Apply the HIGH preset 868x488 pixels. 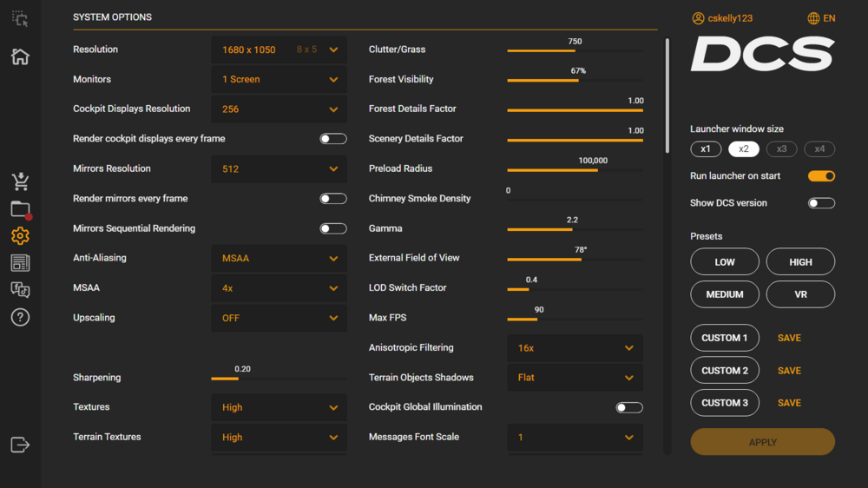(x=800, y=261)
